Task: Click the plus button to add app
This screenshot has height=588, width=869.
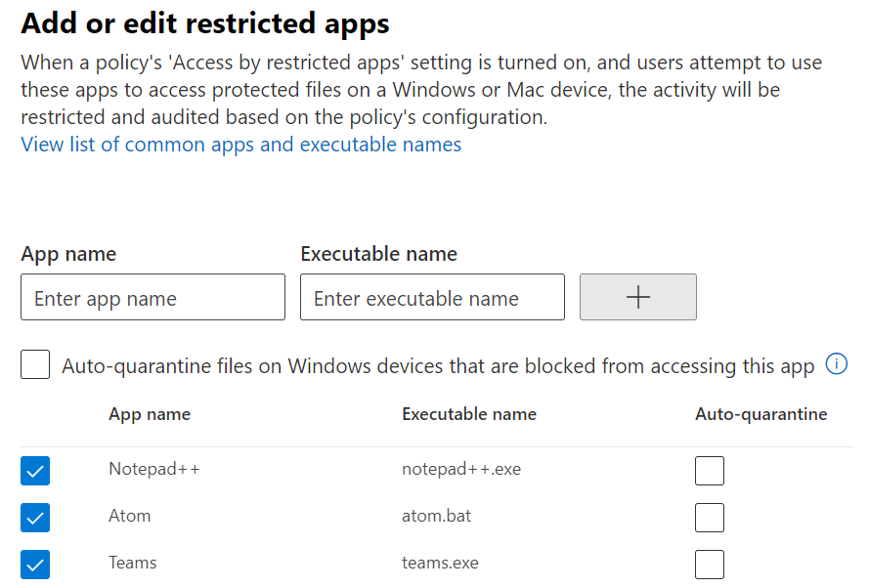Action: (x=638, y=297)
